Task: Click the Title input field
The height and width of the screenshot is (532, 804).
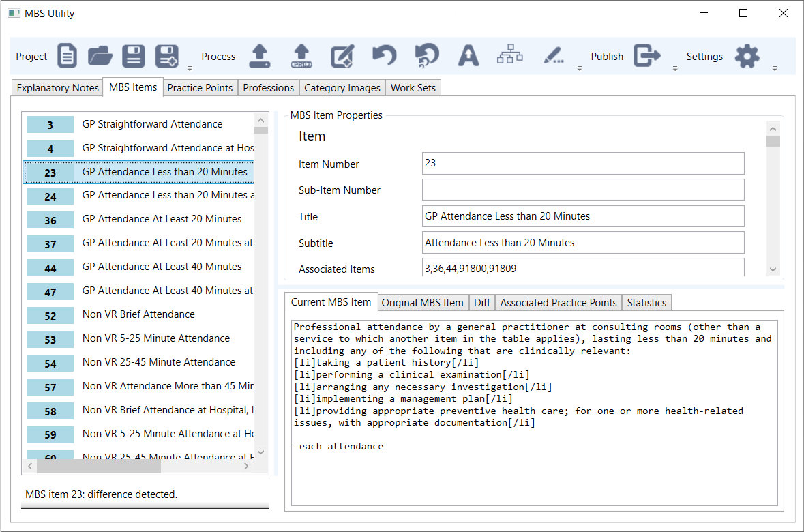Action: [583, 216]
